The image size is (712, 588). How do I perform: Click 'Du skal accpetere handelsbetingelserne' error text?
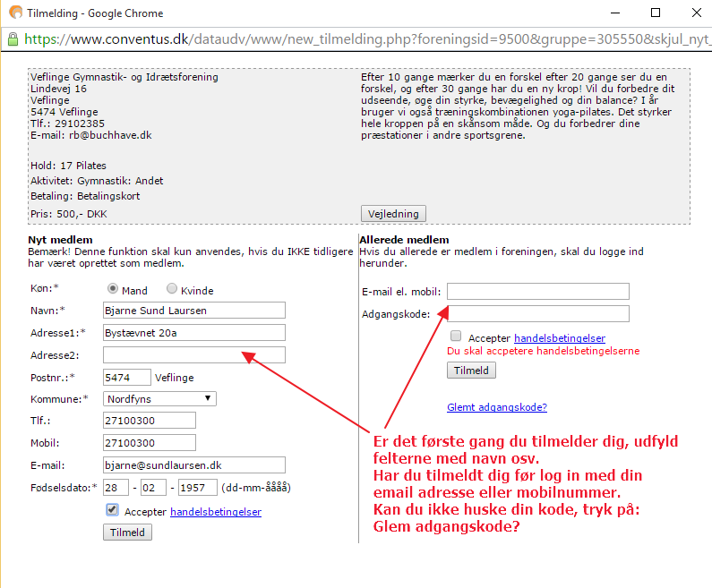(x=544, y=351)
